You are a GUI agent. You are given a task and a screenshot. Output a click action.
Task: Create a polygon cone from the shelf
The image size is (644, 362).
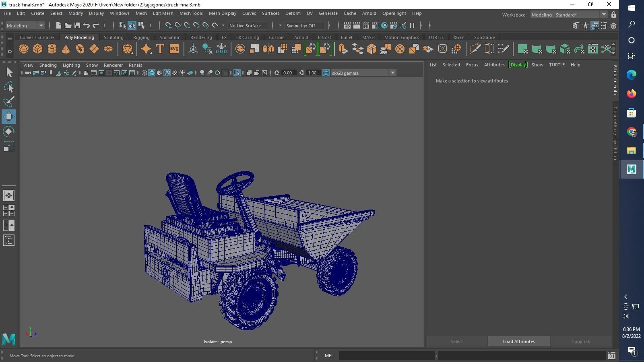tap(66, 49)
